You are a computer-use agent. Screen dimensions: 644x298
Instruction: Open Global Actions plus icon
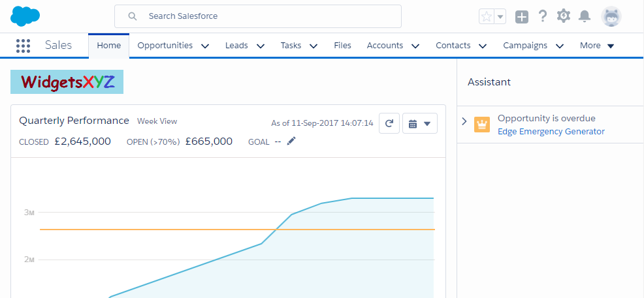tap(522, 17)
